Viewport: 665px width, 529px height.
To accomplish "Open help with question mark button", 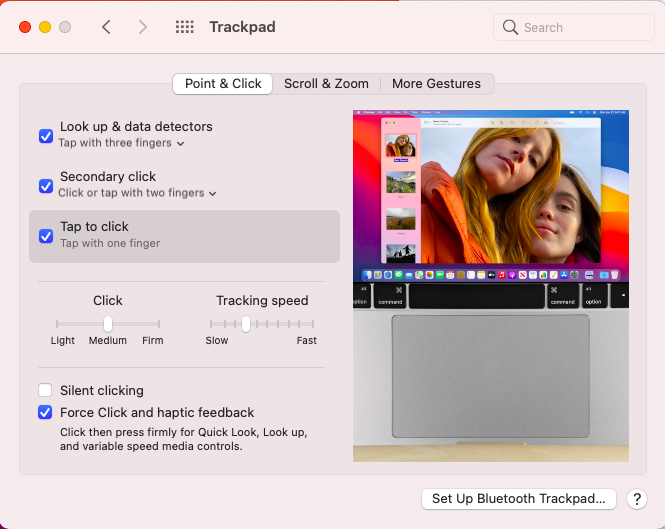I will pos(636,498).
